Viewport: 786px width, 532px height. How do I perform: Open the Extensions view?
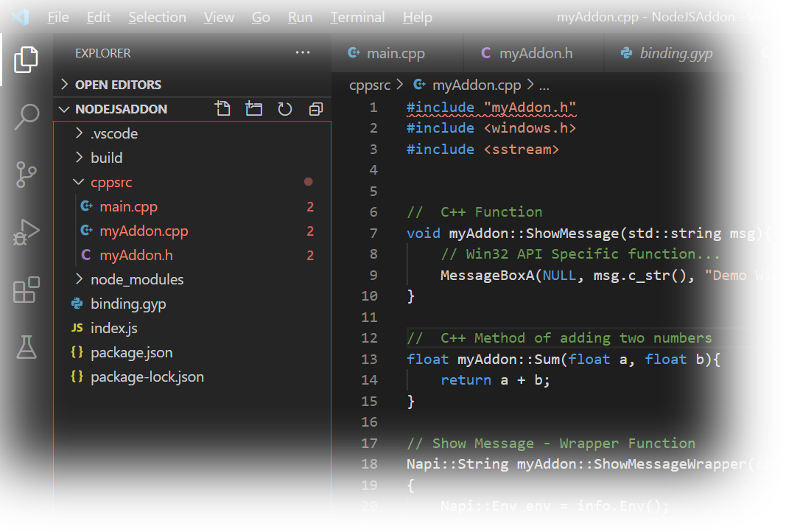point(27,290)
